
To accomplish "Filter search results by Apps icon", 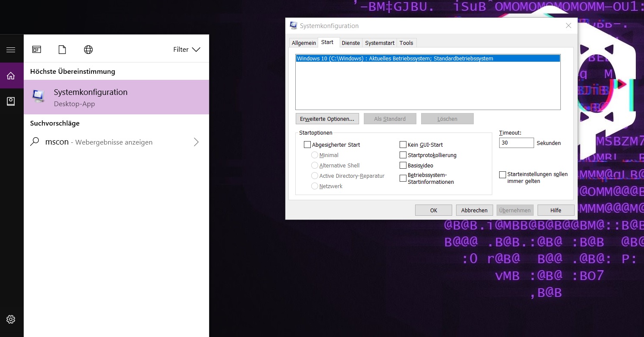I will click(x=37, y=50).
